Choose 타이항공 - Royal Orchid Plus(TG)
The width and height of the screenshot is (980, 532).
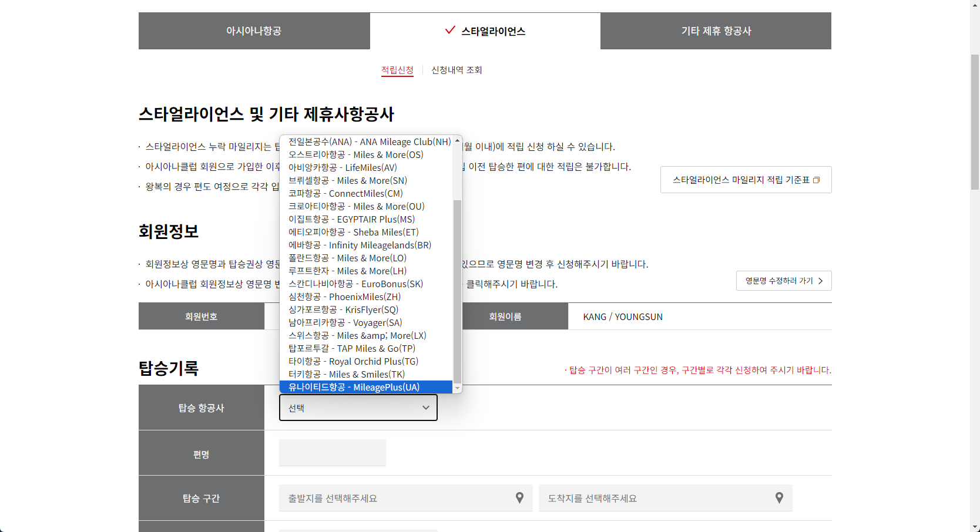366,361
